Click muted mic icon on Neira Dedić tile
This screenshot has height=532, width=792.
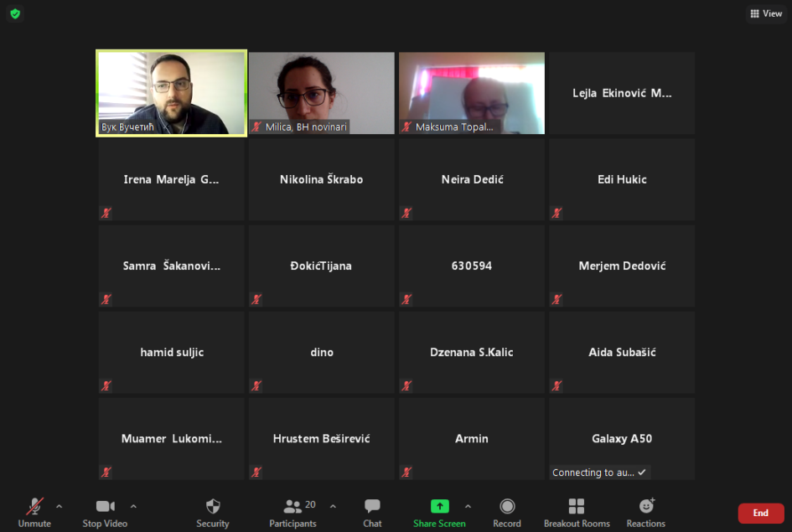pyautogui.click(x=406, y=213)
